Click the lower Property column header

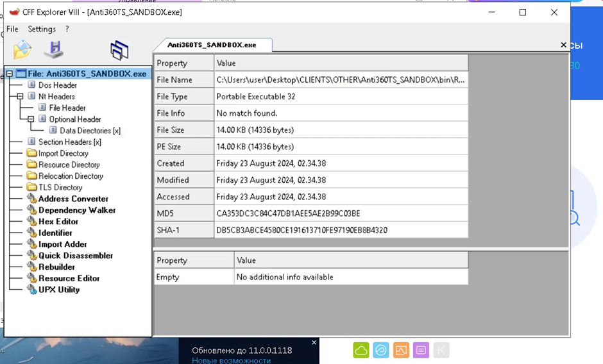pyautogui.click(x=194, y=260)
